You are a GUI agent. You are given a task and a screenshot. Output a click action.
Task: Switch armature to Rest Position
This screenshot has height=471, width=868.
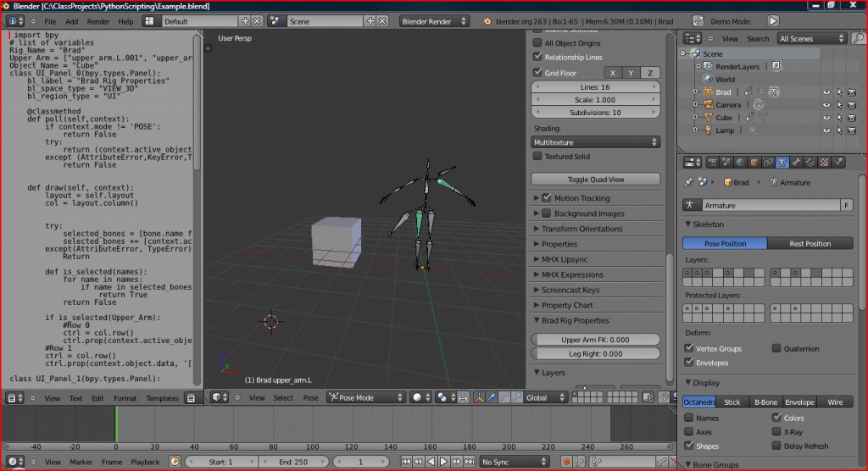point(810,243)
